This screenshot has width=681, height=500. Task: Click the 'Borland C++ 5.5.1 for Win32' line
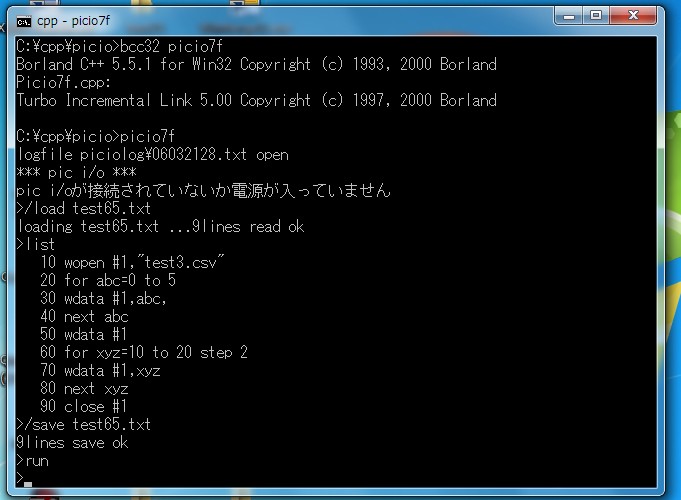[x=256, y=64]
